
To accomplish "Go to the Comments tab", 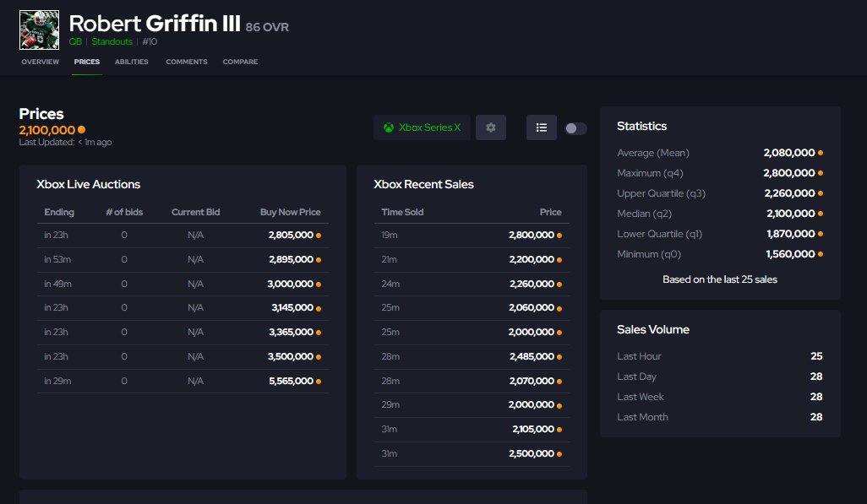I will 187,62.
